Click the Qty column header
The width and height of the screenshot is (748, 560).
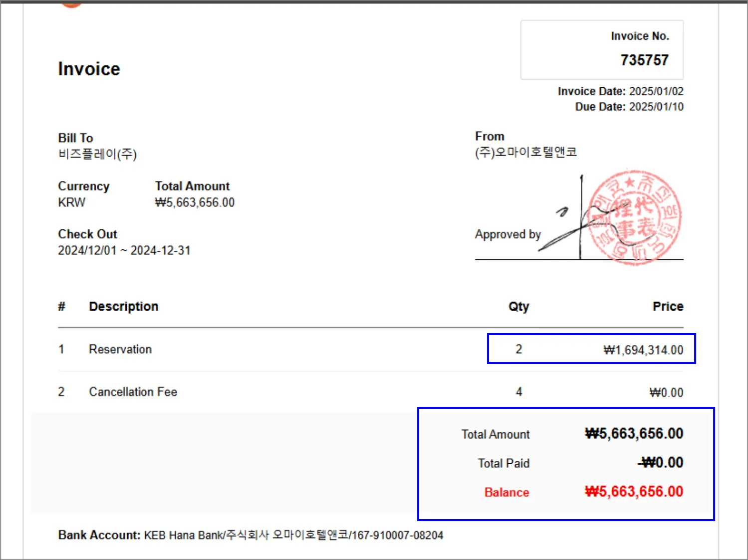518,306
